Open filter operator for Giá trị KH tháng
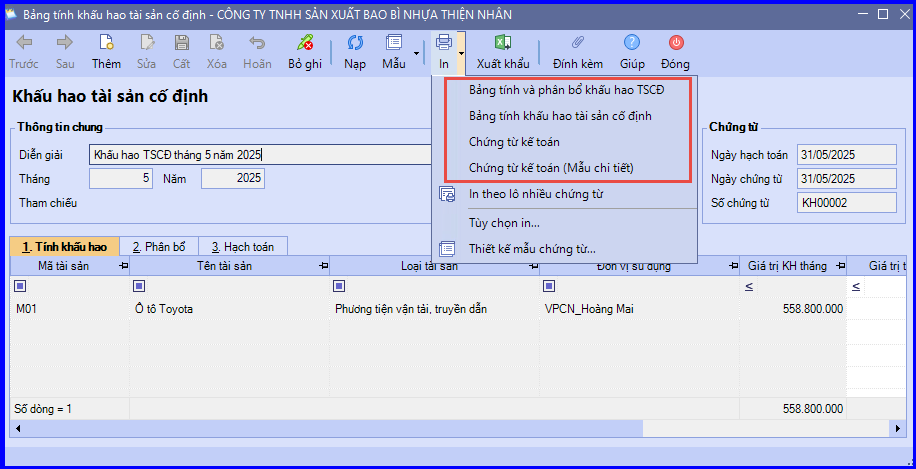Viewport: 916px width, 469px height. point(750,286)
